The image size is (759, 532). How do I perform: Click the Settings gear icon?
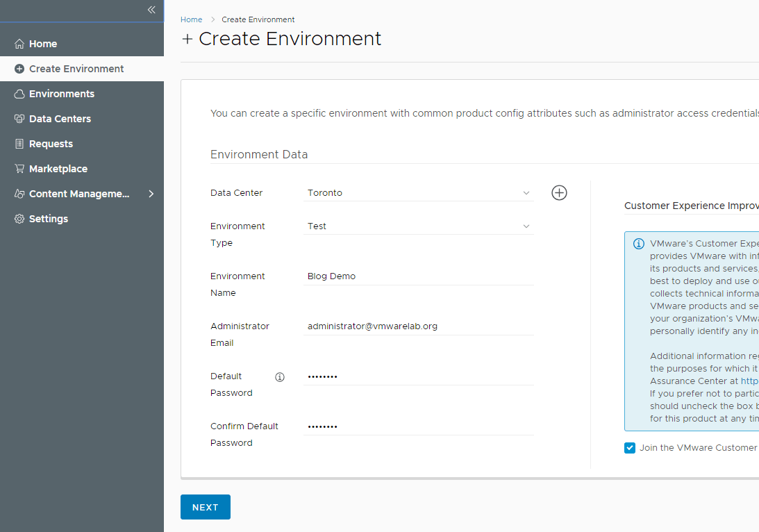coord(19,219)
